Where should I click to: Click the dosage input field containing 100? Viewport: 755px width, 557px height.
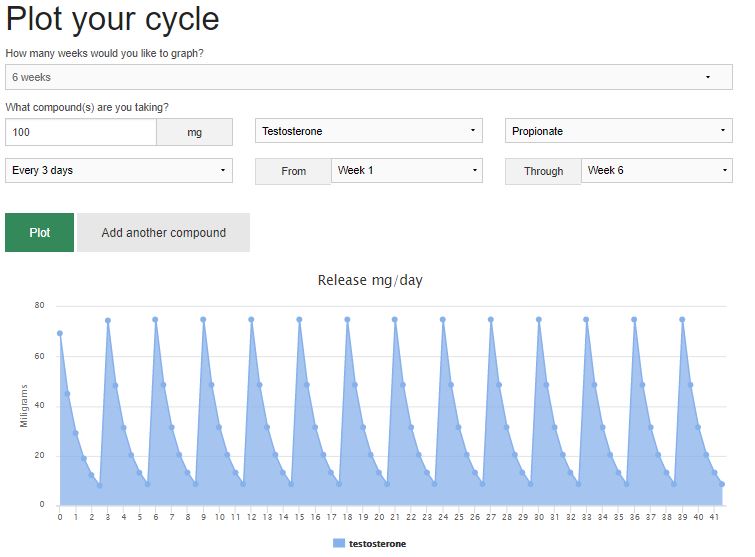pos(80,132)
